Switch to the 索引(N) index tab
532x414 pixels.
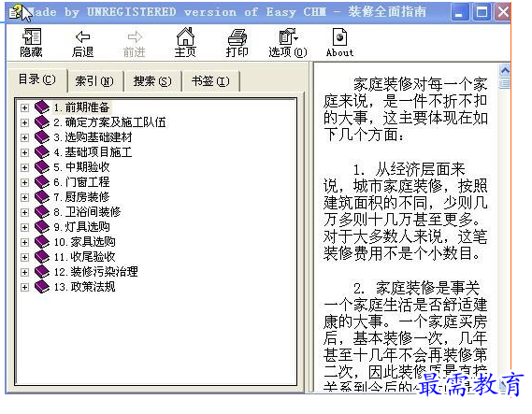[x=94, y=81]
